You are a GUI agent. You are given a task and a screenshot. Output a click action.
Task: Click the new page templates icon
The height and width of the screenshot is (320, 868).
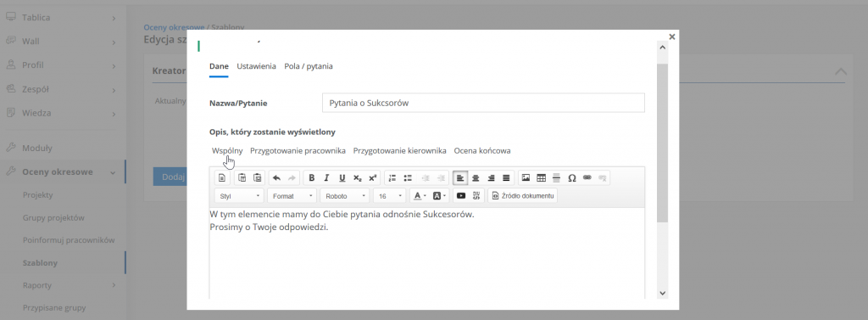pyautogui.click(x=221, y=178)
